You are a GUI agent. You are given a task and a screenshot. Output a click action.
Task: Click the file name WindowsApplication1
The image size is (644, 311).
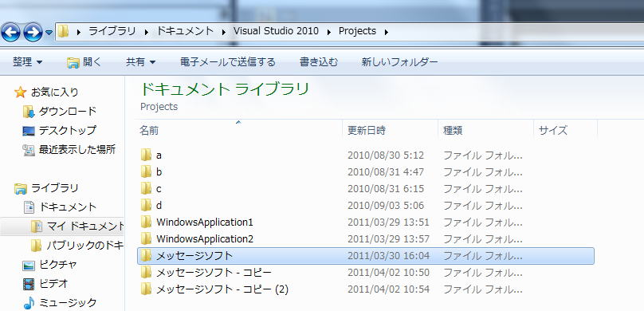205,222
